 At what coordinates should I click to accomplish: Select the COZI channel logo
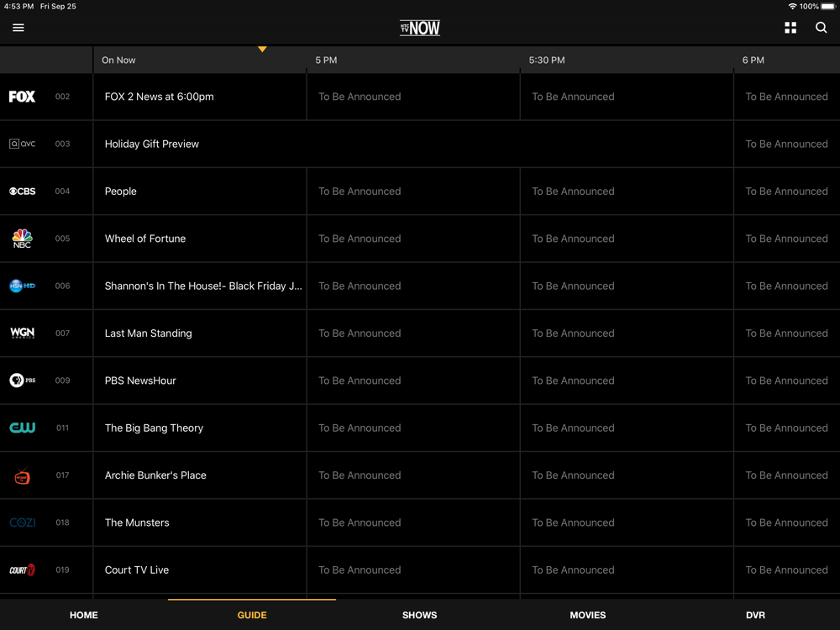23,522
